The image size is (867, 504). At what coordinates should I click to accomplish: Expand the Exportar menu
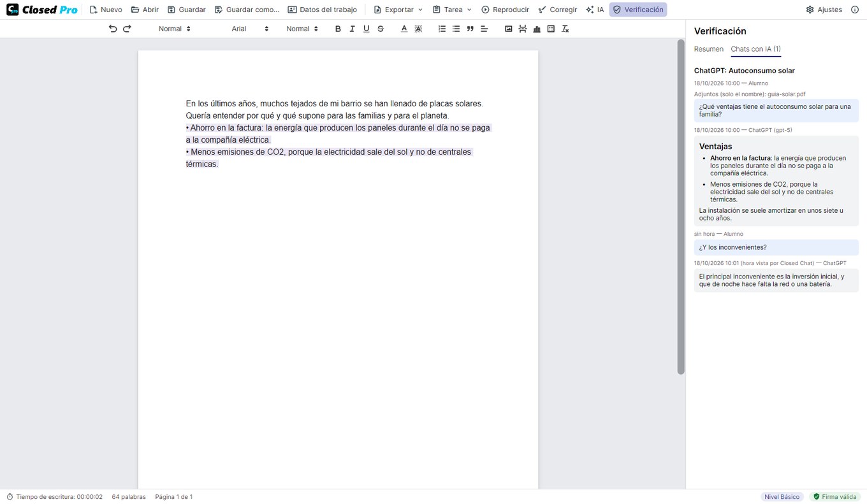point(398,10)
